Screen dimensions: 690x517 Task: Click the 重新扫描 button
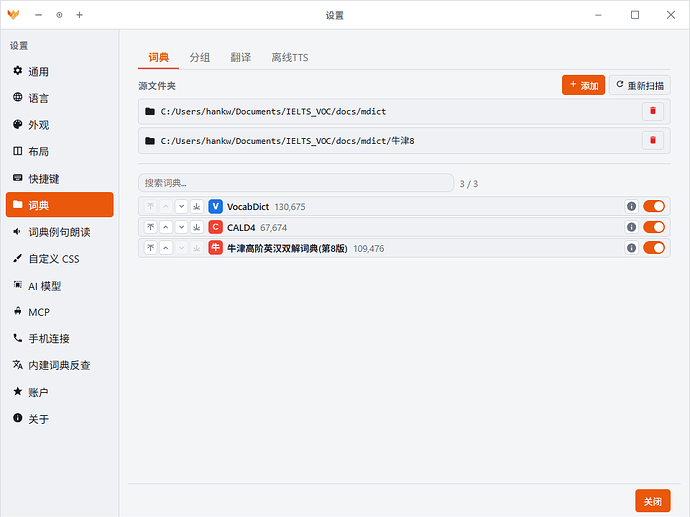(x=640, y=85)
